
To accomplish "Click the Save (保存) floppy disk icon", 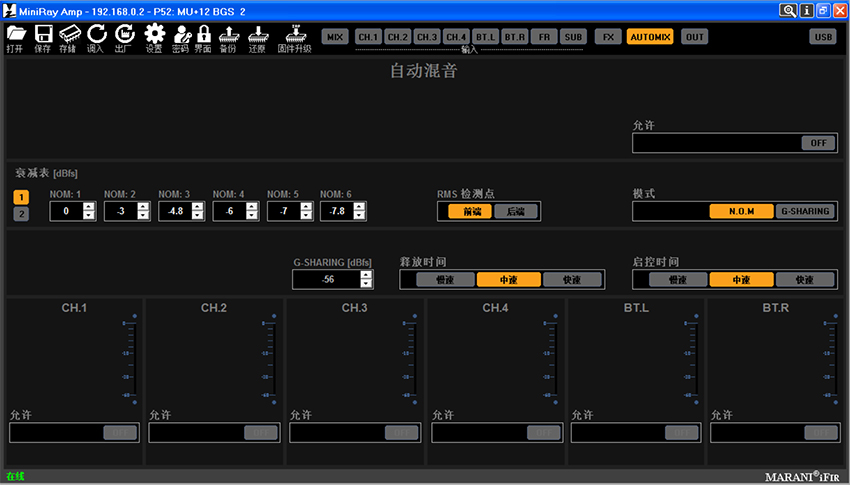I will pos(42,36).
